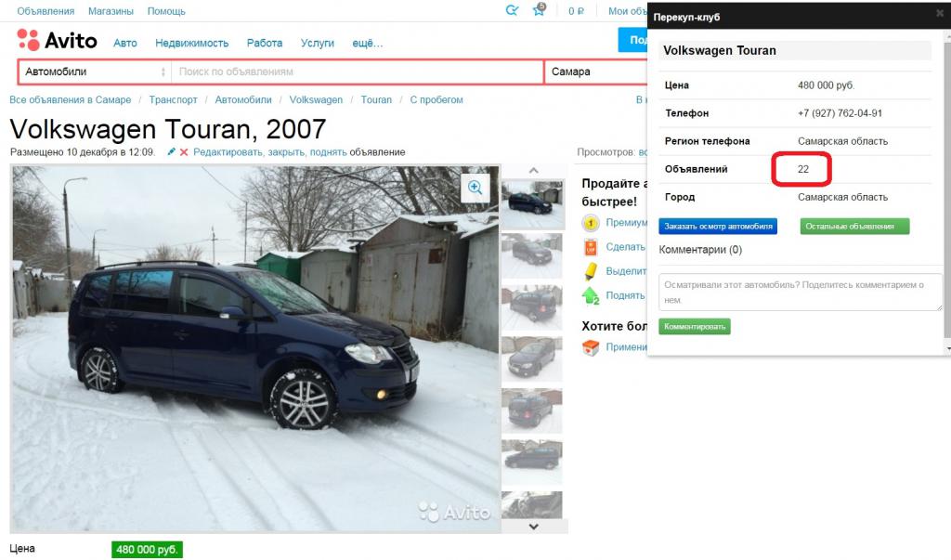Click the green up-arrow icon beside Поднять

tap(590, 295)
